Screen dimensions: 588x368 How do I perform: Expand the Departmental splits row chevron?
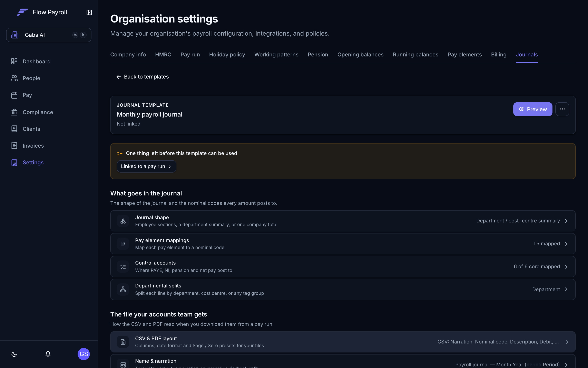click(566, 289)
